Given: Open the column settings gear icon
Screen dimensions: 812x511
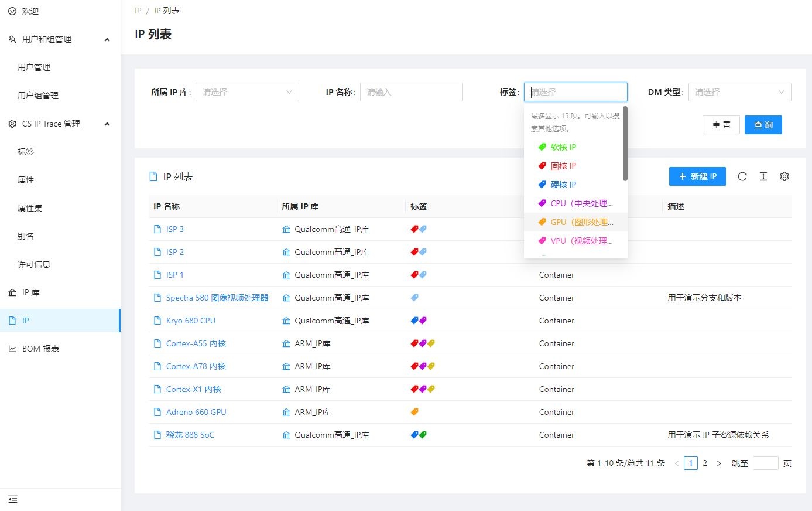Looking at the screenshot, I should (784, 176).
